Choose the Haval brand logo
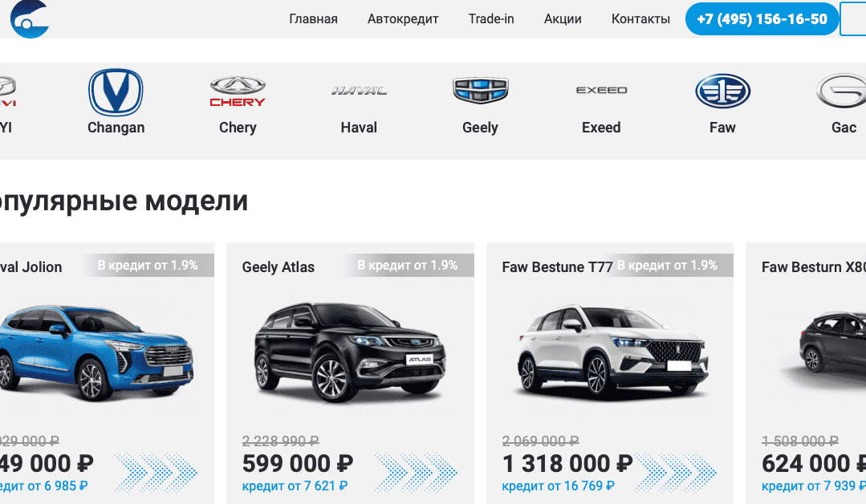The height and width of the screenshot is (504, 866). 359,91
